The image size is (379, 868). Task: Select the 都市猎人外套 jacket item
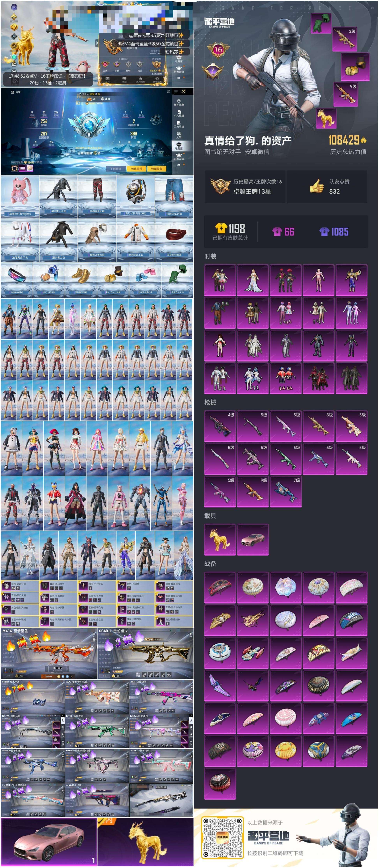click(58, 197)
